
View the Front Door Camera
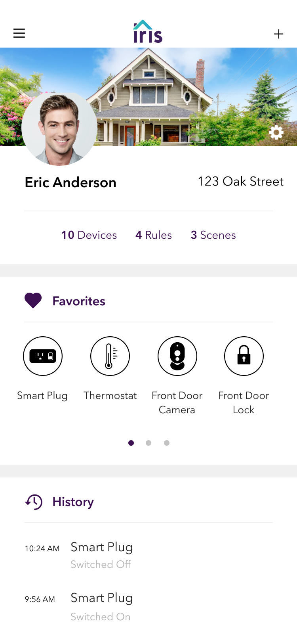(x=177, y=356)
